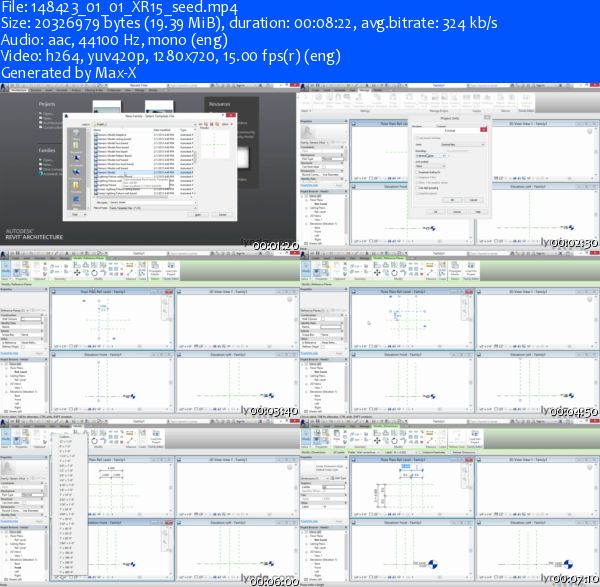Click Open in the Select Template File dialog
This screenshot has width=600, height=587.
[x=198, y=215]
